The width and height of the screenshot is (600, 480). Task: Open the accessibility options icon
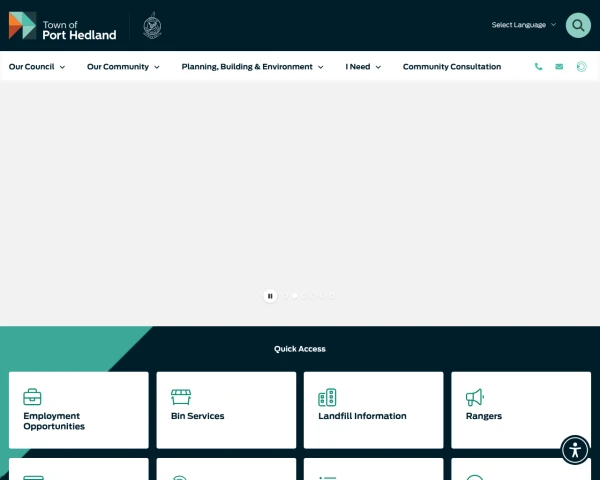(575, 450)
